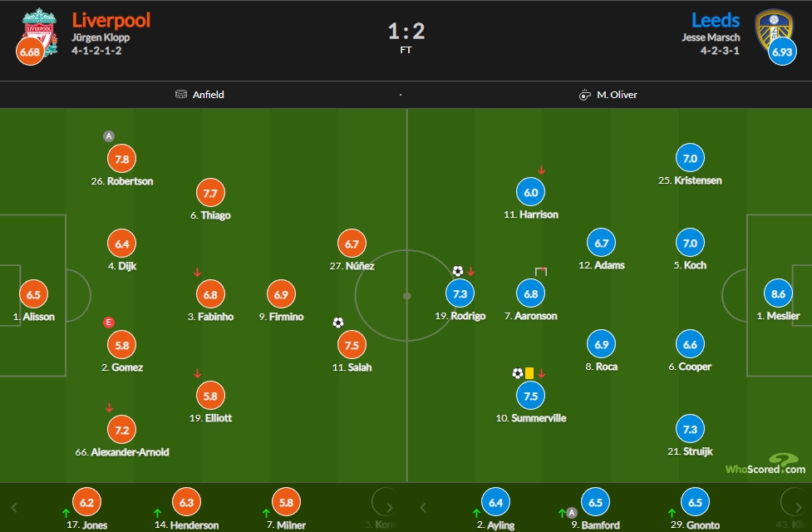The image size is (812, 532).
Task: Click the Anfield stadium icon
Action: [x=180, y=94]
